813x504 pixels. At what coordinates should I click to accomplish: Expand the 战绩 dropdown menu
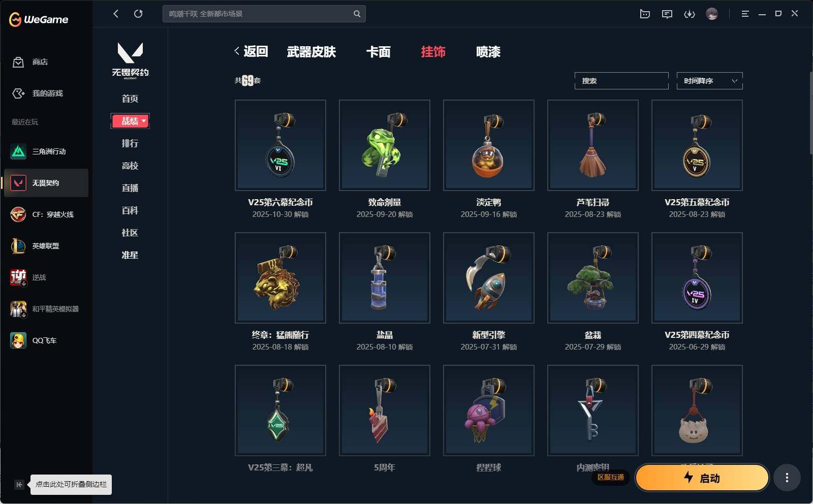coord(130,121)
